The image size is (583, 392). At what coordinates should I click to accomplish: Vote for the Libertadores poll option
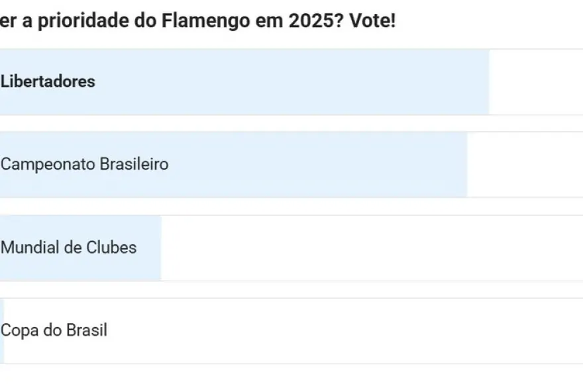coord(291,81)
